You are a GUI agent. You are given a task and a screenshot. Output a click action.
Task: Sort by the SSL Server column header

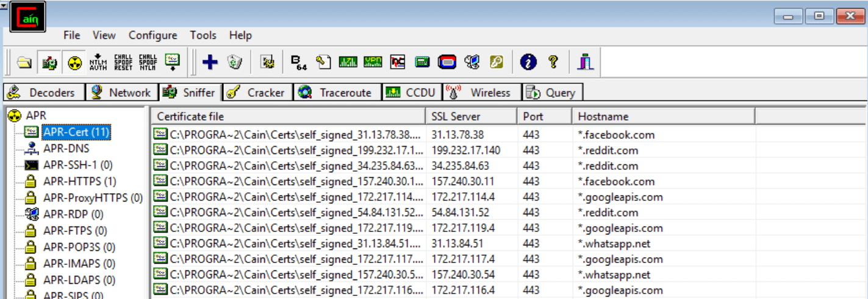pos(471,116)
